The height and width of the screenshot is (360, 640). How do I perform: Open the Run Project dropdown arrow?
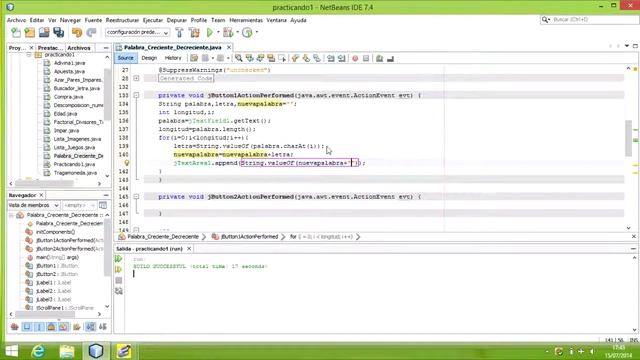(x=218, y=32)
